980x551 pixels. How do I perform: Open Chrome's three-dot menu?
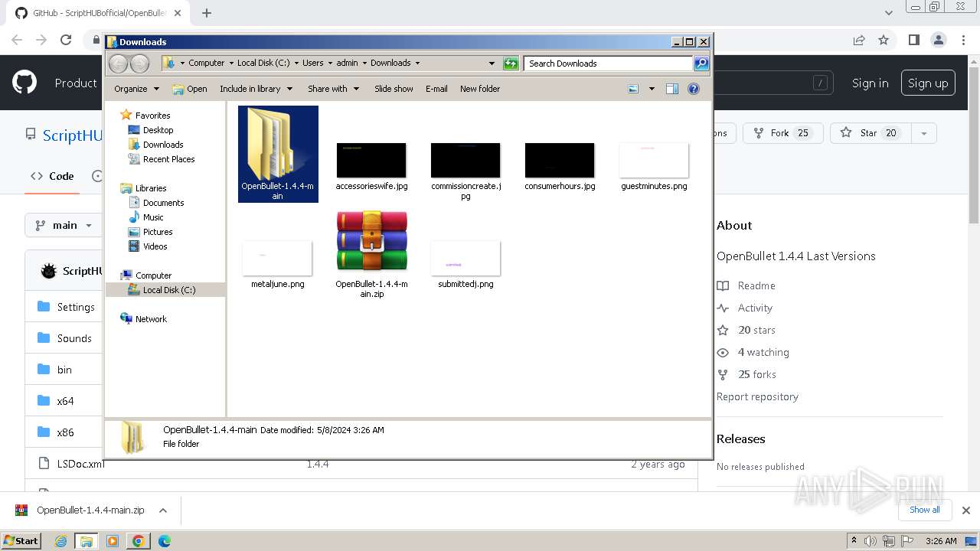pos(964,40)
